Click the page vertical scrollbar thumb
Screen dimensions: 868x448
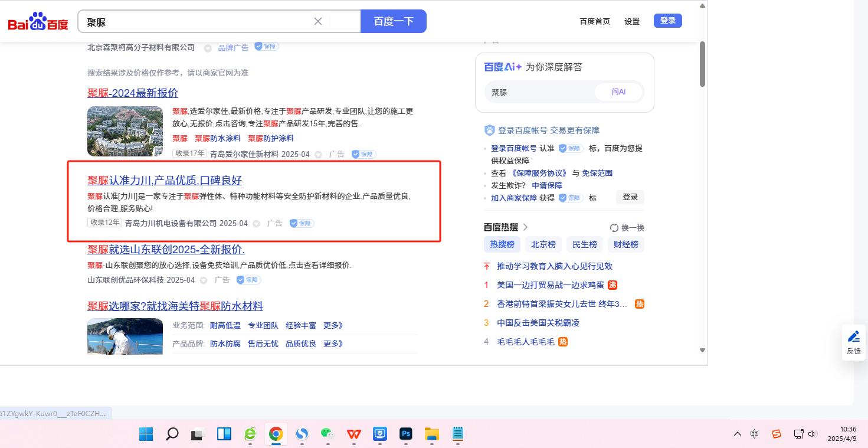[702, 64]
